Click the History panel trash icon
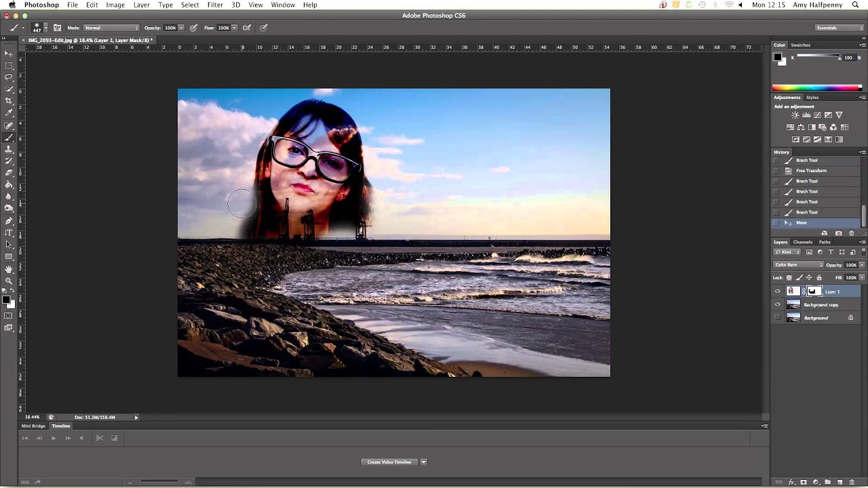 (x=852, y=233)
